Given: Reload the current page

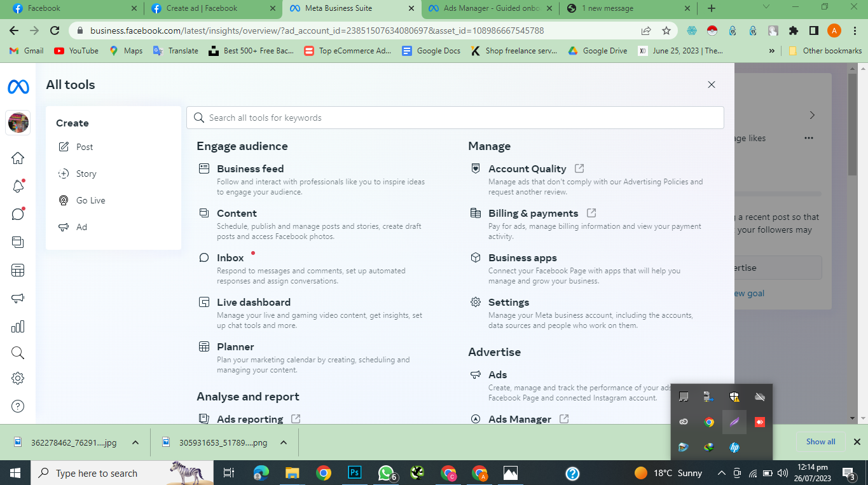Looking at the screenshot, I should (55, 31).
